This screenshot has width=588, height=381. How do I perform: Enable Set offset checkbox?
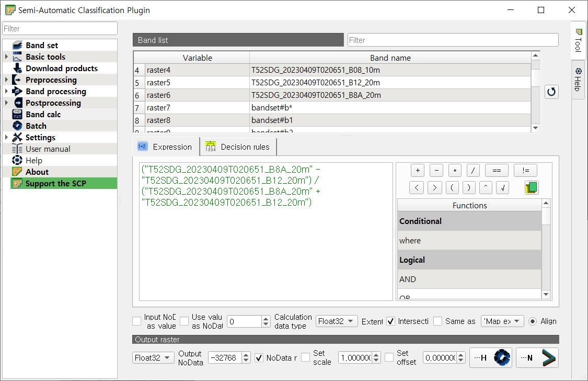389,358
